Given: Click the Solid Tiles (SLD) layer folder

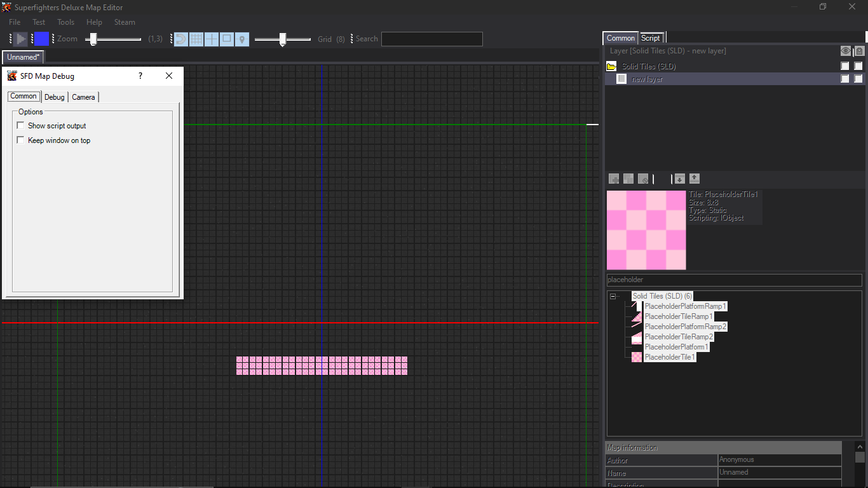Looking at the screenshot, I should tap(648, 66).
